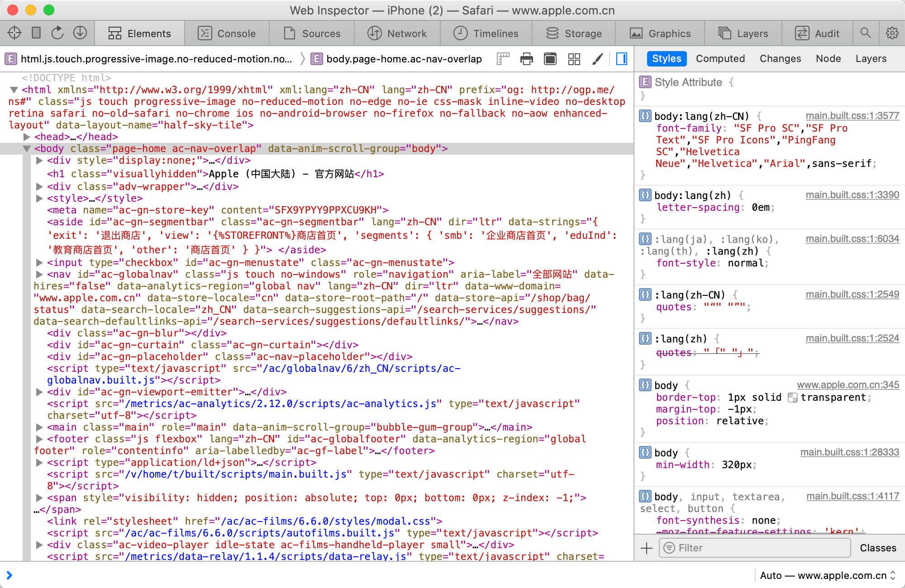Focus the styles Filter field
This screenshot has height=588, width=905.
click(x=755, y=548)
